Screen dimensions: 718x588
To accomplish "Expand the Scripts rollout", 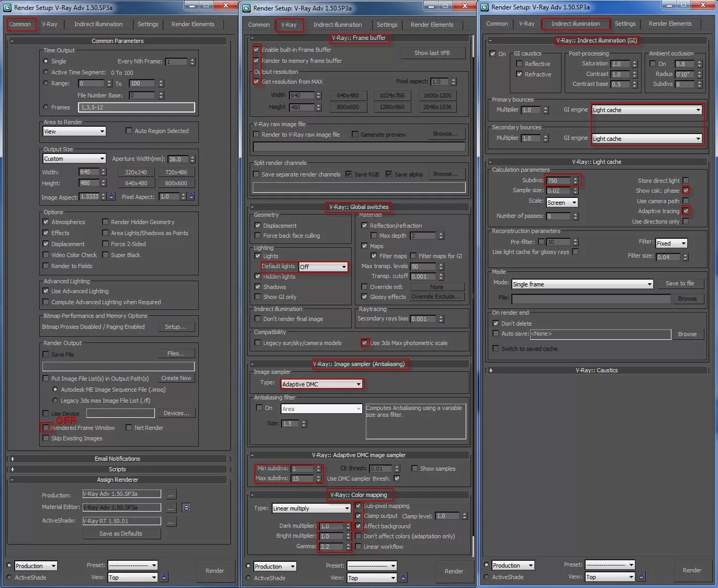I will (117, 469).
